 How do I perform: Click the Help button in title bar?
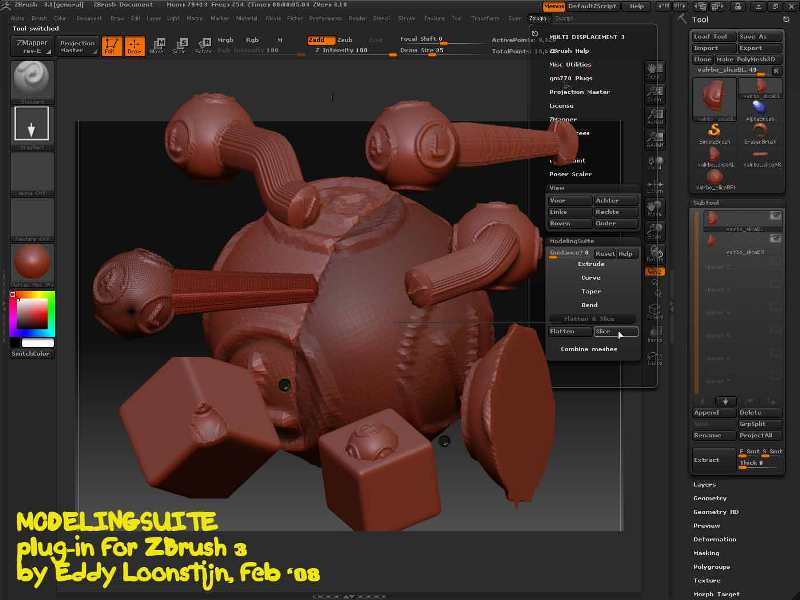coord(637,6)
